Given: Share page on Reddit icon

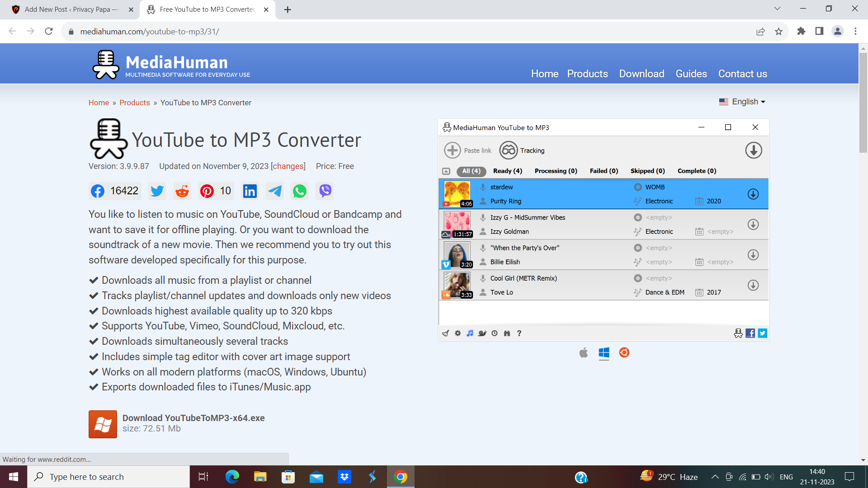Looking at the screenshot, I should (182, 191).
